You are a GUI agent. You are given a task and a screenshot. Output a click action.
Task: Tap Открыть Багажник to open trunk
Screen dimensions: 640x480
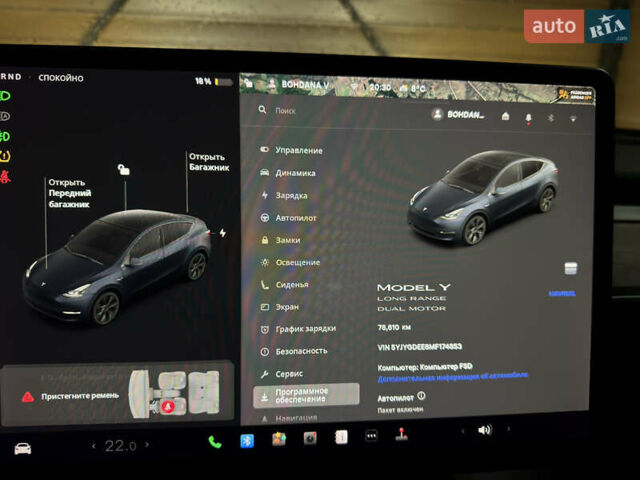point(209,162)
